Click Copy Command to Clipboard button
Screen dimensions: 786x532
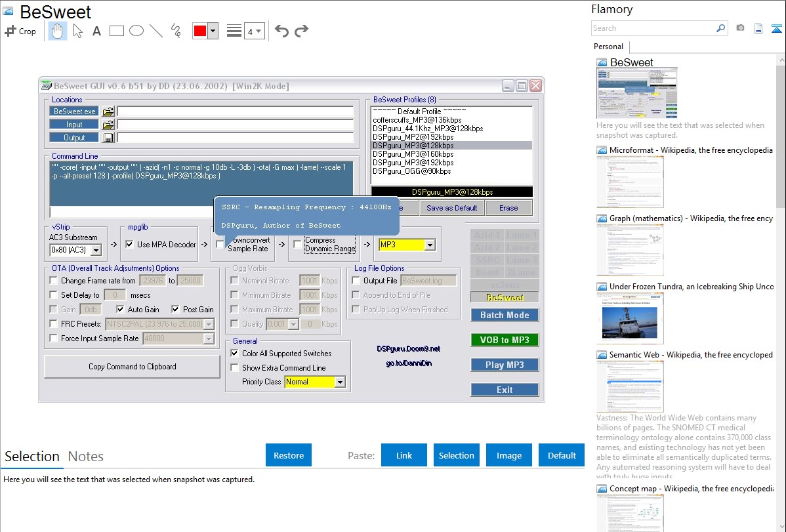[x=133, y=367]
